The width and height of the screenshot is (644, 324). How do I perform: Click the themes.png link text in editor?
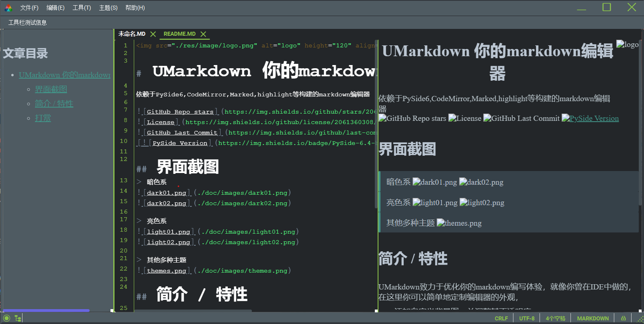[166, 271]
